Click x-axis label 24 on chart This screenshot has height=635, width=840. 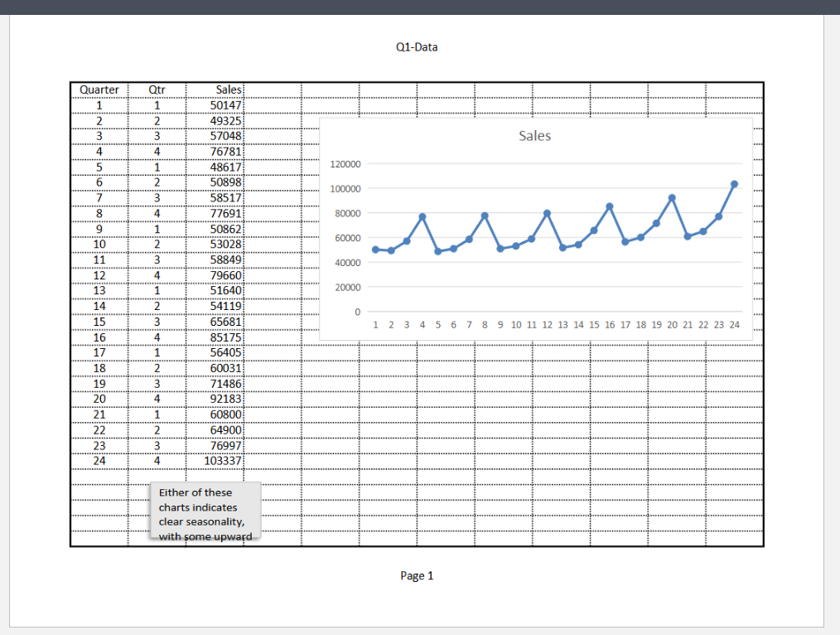(735, 325)
